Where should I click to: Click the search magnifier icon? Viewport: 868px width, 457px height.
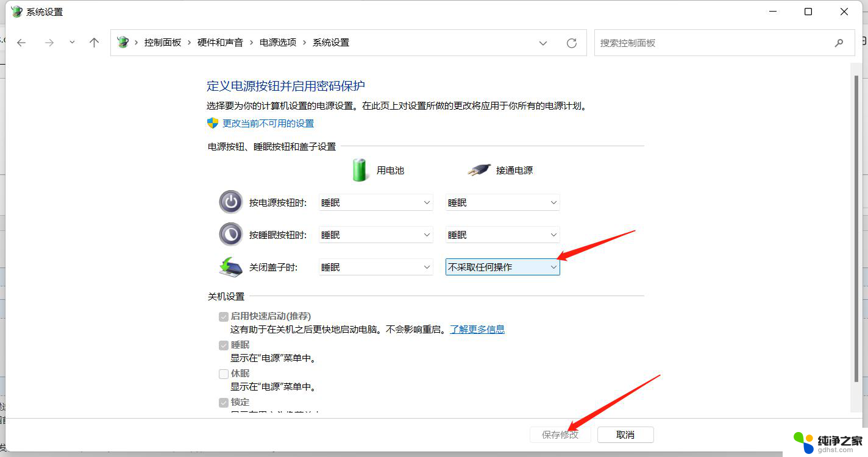(x=839, y=43)
